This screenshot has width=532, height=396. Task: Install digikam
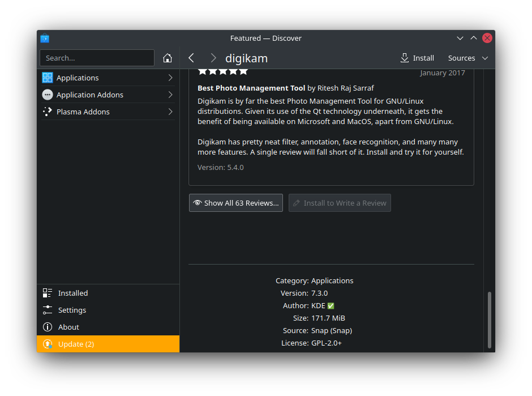[x=417, y=58]
